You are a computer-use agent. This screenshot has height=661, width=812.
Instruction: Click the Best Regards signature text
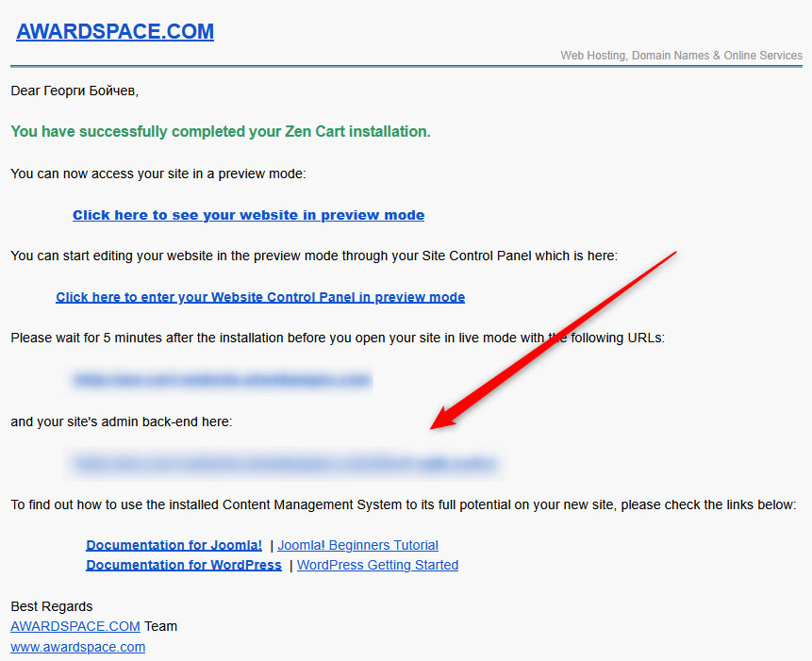coord(51,606)
